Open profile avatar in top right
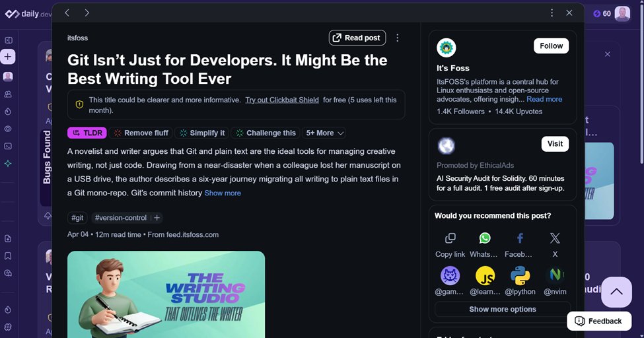The image size is (644, 338). tap(622, 14)
